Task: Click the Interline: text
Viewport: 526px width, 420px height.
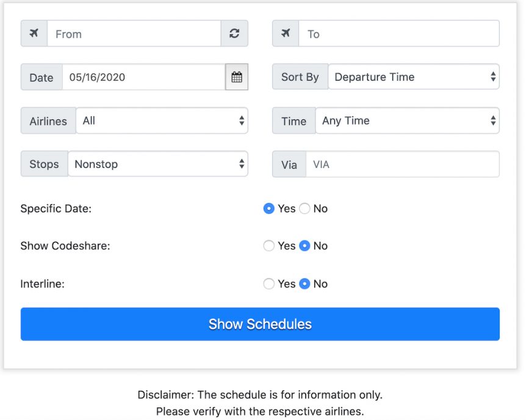Action: click(42, 283)
